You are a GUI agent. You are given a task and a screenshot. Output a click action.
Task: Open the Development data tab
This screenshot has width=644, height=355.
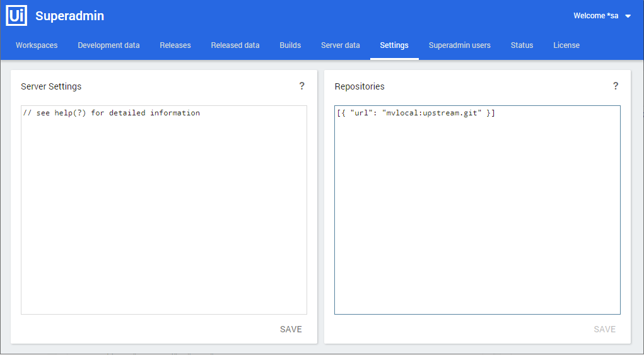tap(109, 45)
